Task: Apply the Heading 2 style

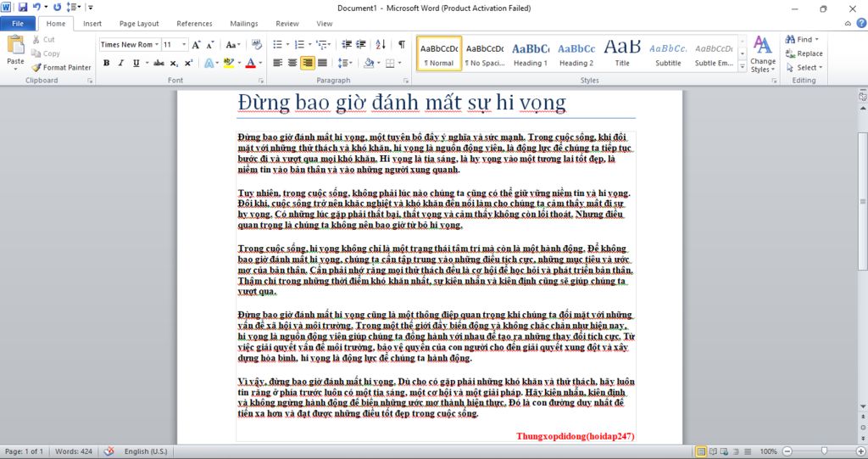Action: [x=576, y=54]
